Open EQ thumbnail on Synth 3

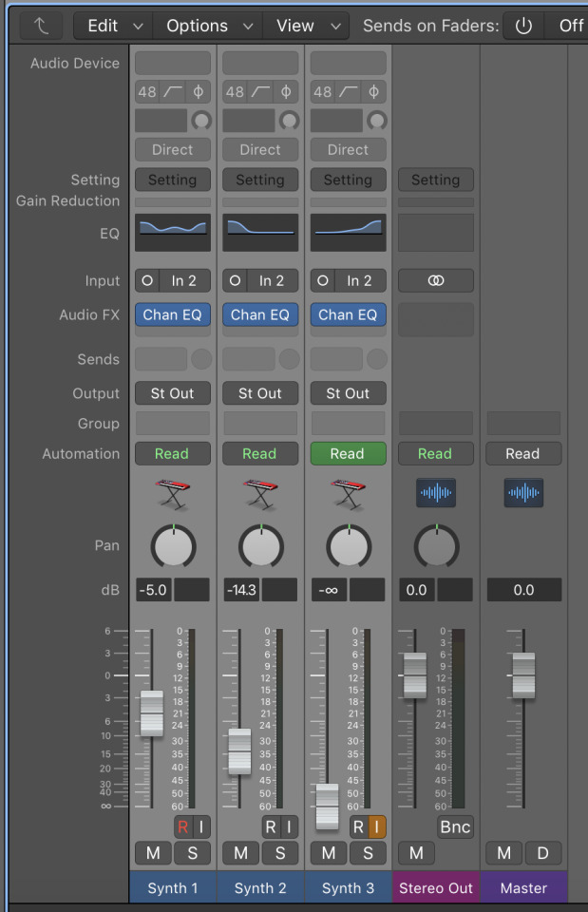point(349,232)
